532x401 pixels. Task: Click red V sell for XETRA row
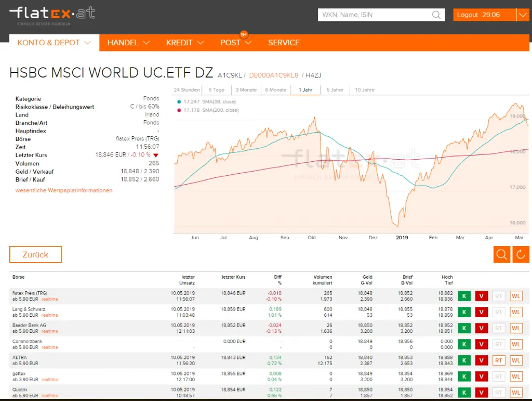click(482, 360)
